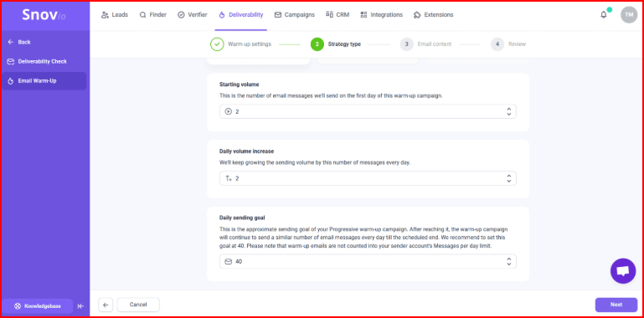The image size is (644, 318).
Task: Open the Campaigns menu
Action: (x=295, y=15)
